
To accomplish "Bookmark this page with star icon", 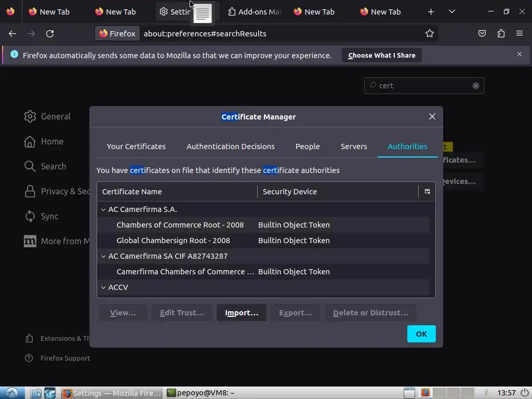I will pos(430,34).
